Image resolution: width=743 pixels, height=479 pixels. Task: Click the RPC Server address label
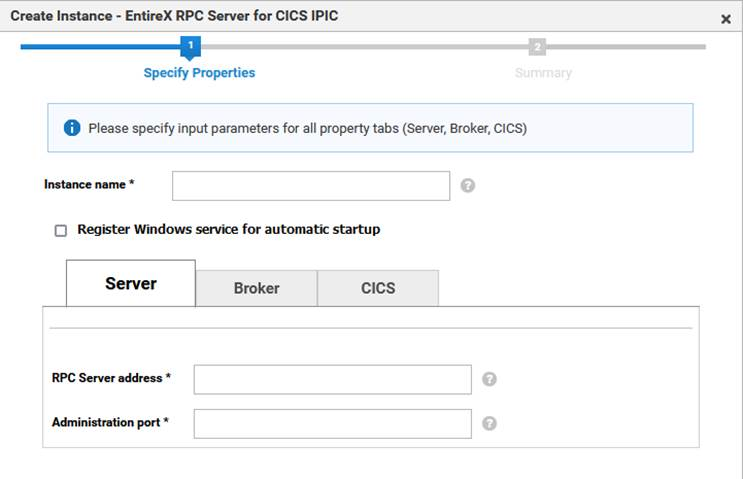(111, 378)
